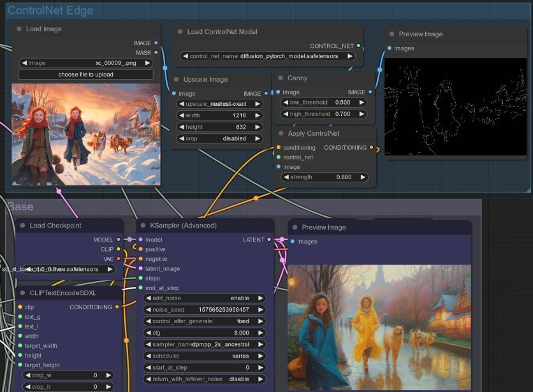Click the Canny edge preview image
533x392 pixels.
pyautogui.click(x=455, y=106)
